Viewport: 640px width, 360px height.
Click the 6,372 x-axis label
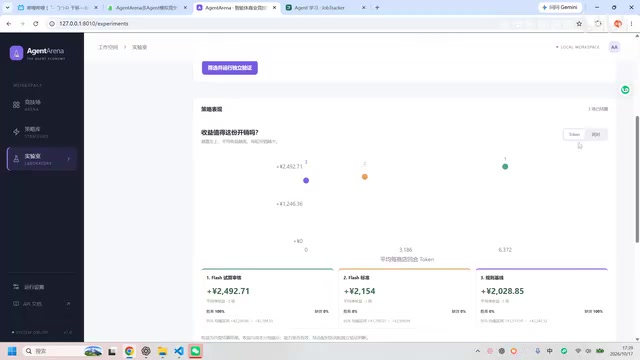(x=505, y=249)
